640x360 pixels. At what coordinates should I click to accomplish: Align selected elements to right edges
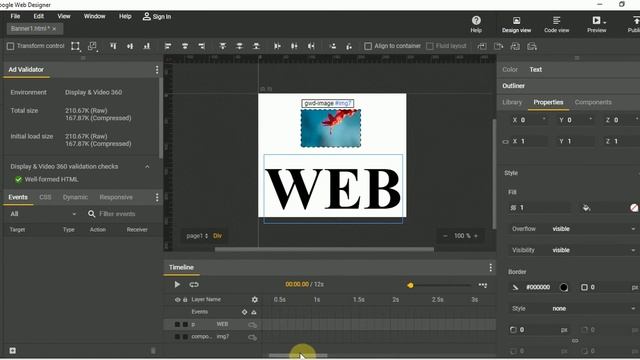202,46
